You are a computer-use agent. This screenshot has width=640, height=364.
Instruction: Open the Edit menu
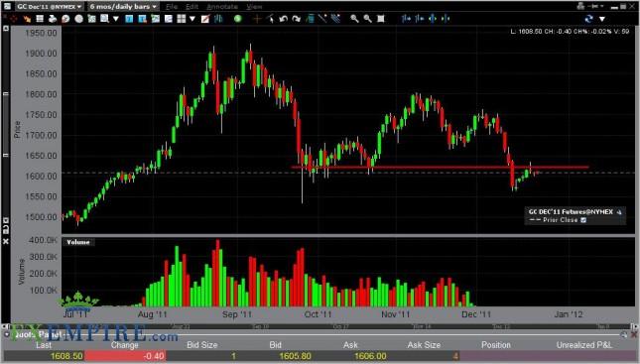[x=192, y=7]
